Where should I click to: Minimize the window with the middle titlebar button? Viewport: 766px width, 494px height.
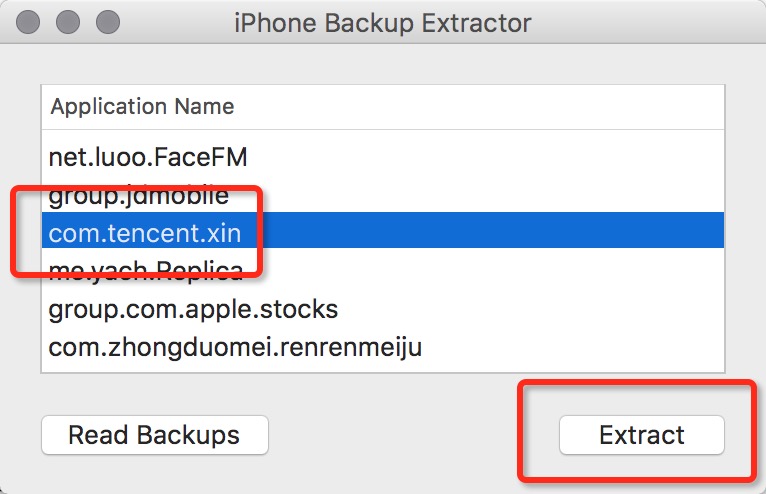[x=69, y=21]
